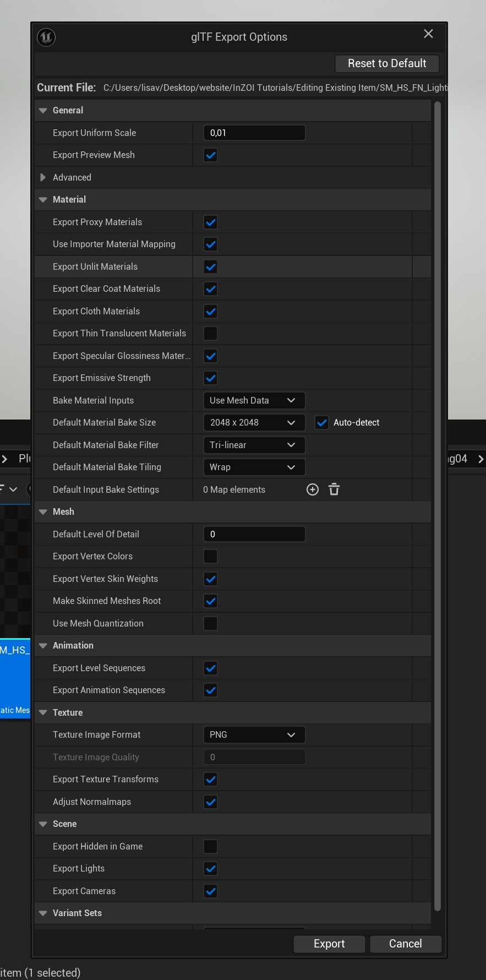Uncheck Auto-detect bake size

point(322,423)
